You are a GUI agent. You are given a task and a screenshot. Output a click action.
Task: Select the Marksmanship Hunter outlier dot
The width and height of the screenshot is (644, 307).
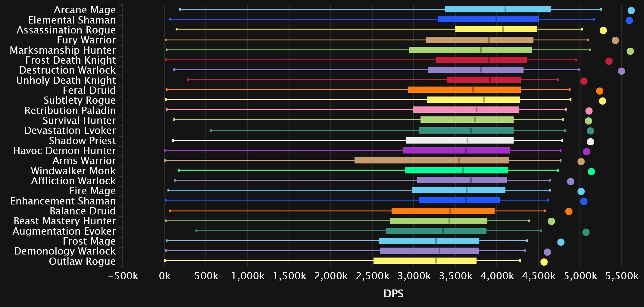630,51
